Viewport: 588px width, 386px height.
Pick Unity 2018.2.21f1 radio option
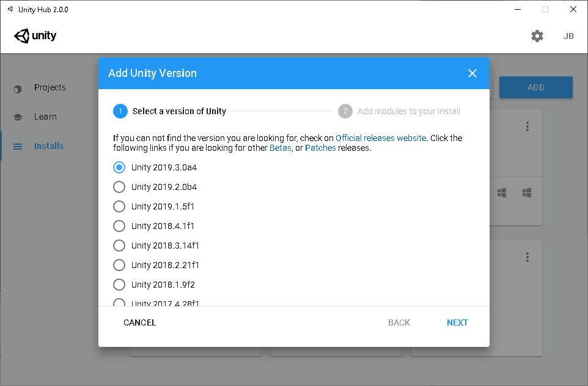(x=119, y=265)
